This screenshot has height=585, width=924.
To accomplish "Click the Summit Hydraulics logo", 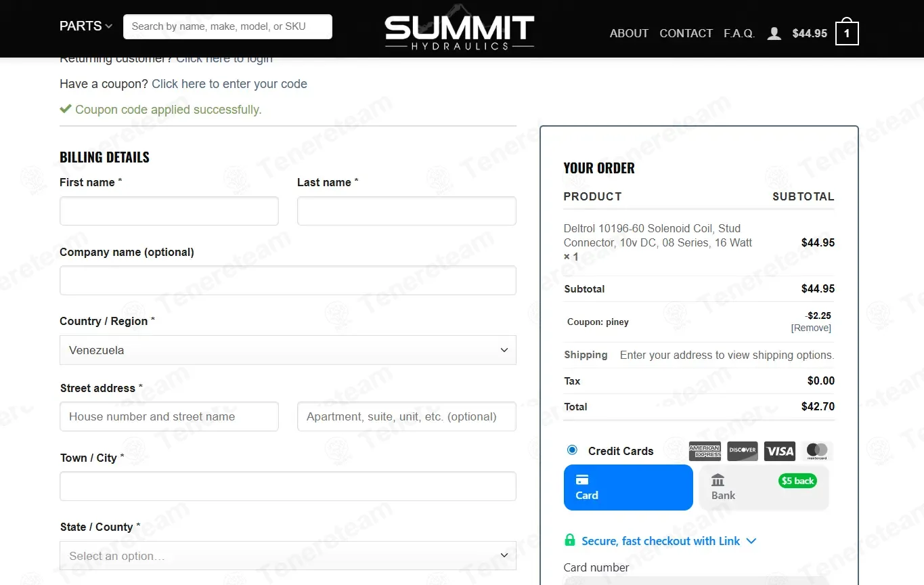I will pyautogui.click(x=459, y=32).
